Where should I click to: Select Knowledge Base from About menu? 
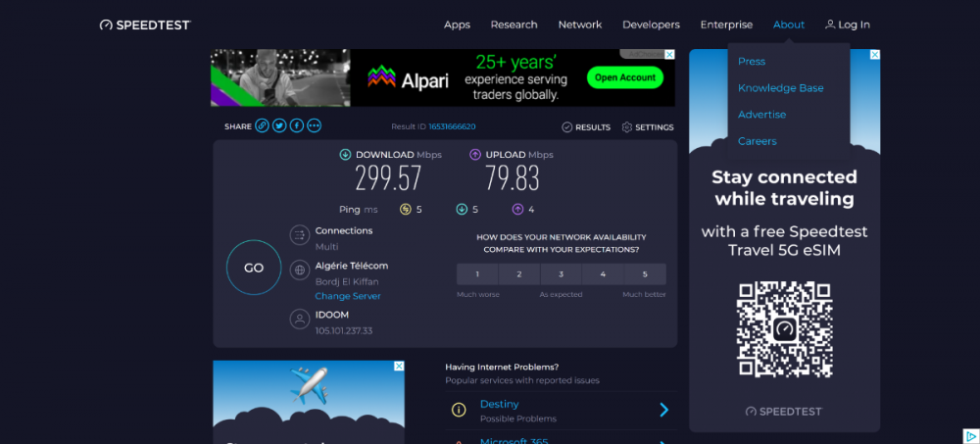(780, 88)
